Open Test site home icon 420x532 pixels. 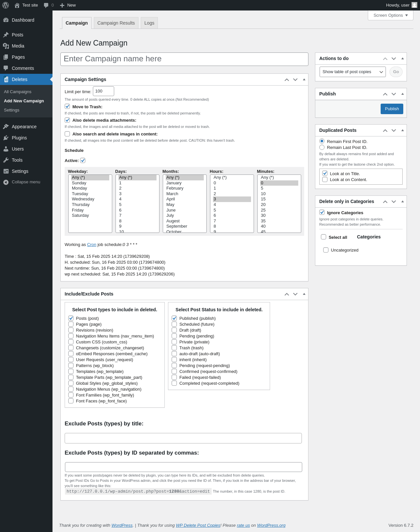pos(17,5)
